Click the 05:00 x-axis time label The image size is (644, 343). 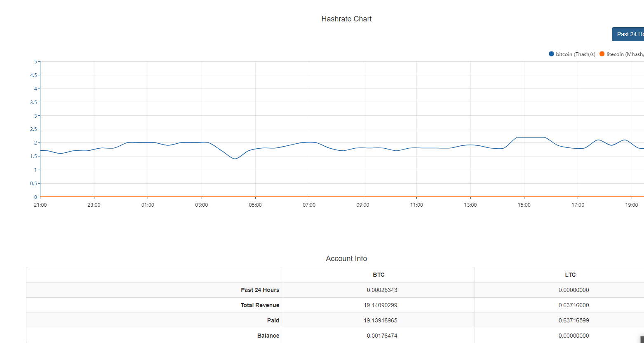coord(255,205)
